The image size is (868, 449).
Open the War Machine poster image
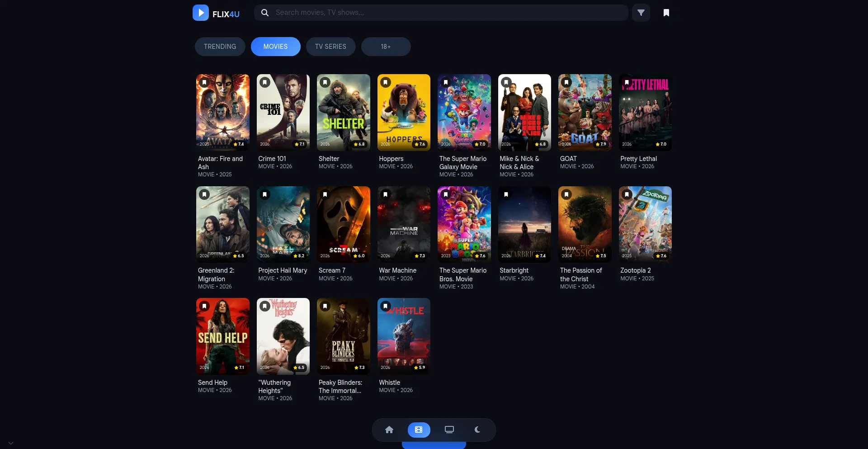(404, 224)
